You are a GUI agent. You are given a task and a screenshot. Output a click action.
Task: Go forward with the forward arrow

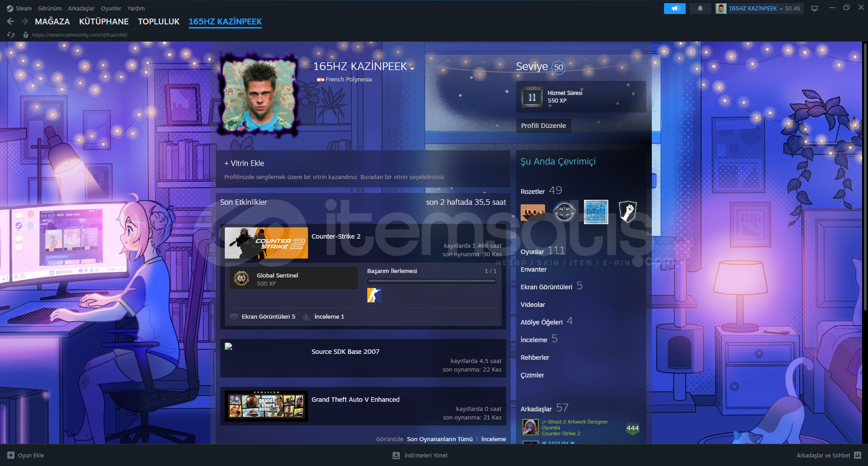(x=25, y=21)
